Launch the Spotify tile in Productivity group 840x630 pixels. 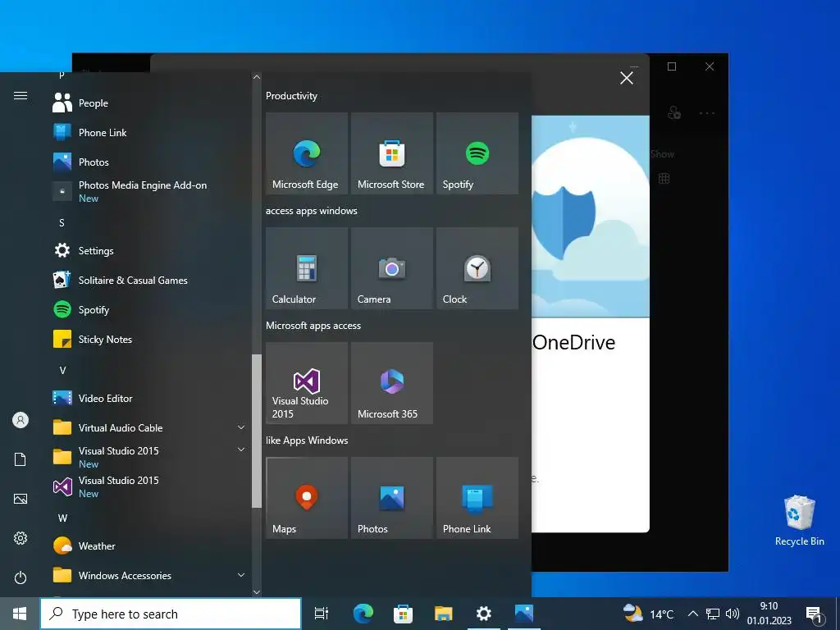coord(477,153)
